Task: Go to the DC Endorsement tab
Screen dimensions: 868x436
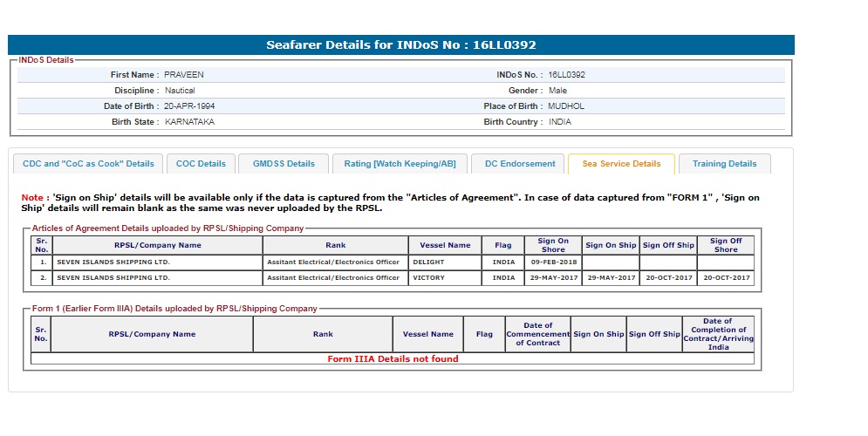Action: pyautogui.click(x=519, y=164)
